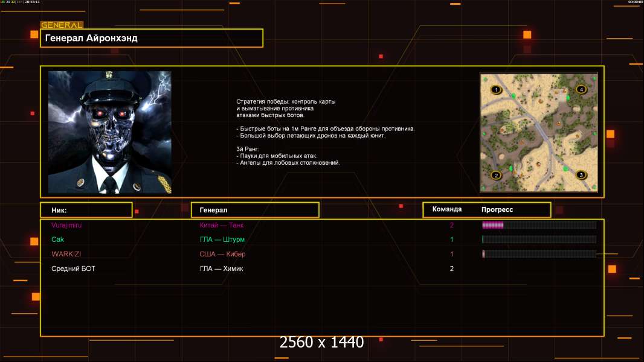This screenshot has height=362, width=644.
Task: Click the Команда column header
Action: tap(447, 209)
